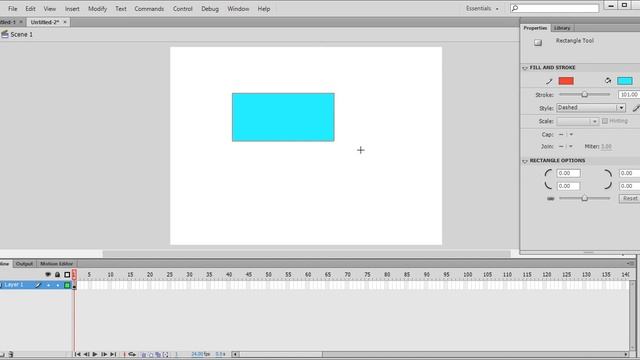
Task: Click the top-left corner radius field
Action: pos(568,173)
